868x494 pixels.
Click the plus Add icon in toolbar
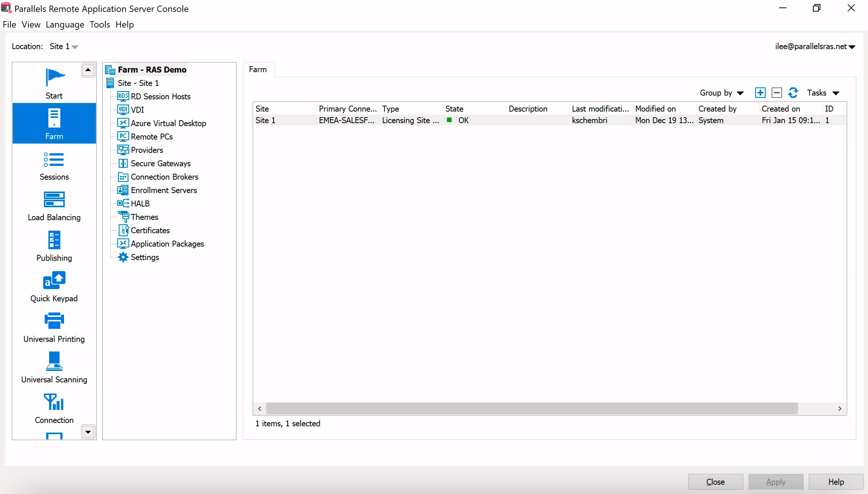(760, 93)
